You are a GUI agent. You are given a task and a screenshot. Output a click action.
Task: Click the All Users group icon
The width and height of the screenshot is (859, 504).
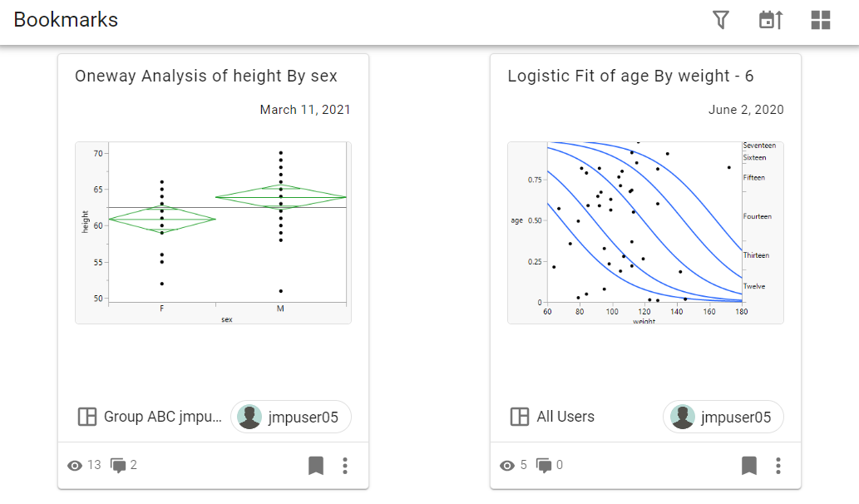coord(519,417)
